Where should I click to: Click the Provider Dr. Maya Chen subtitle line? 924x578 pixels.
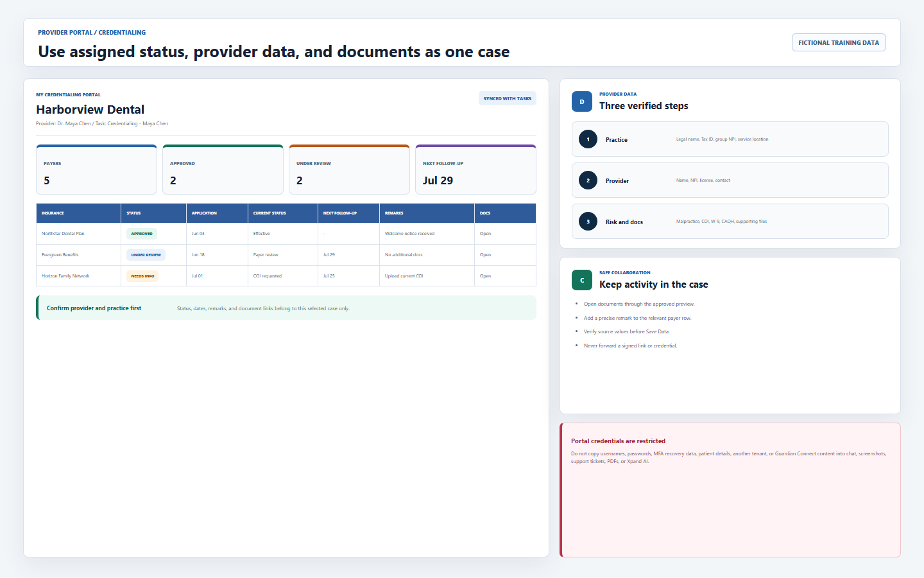pyautogui.click(x=102, y=123)
